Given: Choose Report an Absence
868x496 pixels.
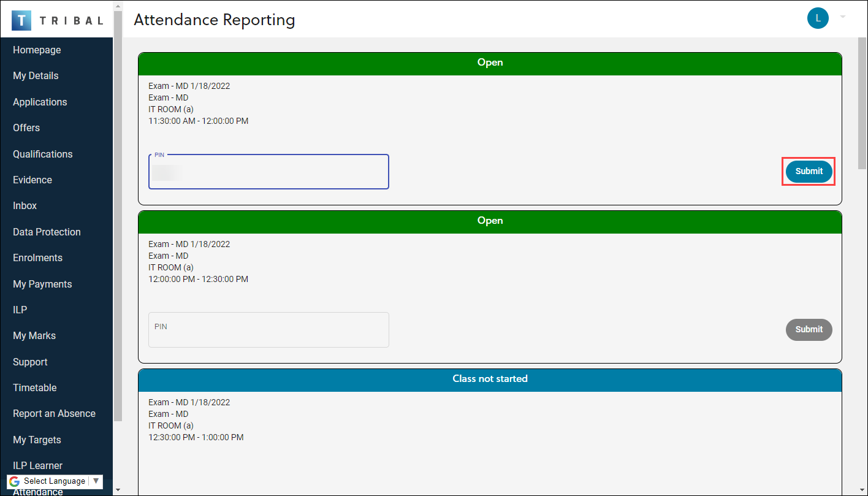Looking at the screenshot, I should click(54, 414).
